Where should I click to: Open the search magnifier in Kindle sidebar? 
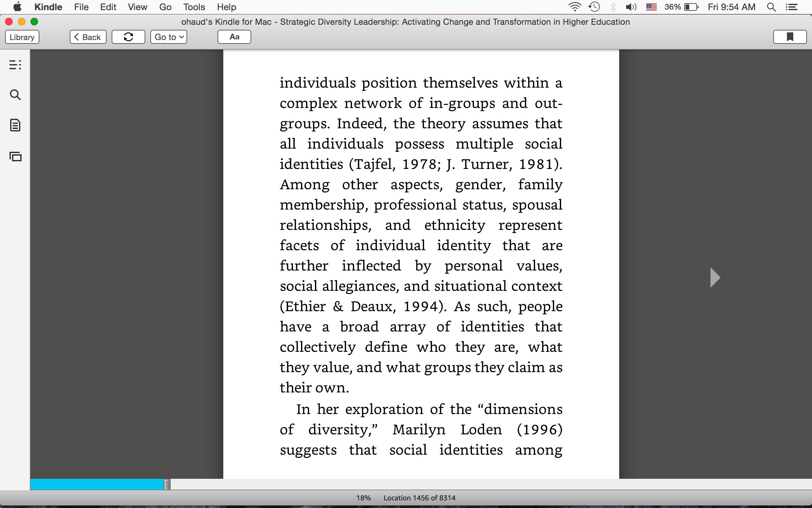coord(15,95)
